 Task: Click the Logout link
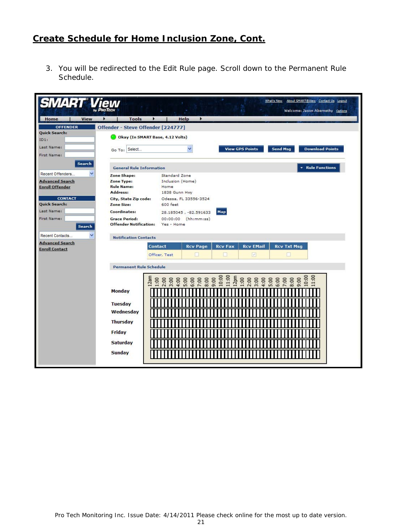342,101
